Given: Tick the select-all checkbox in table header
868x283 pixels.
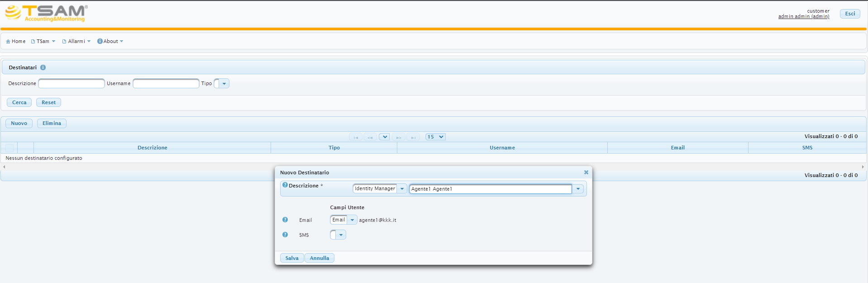Looking at the screenshot, I should click(x=10, y=148).
